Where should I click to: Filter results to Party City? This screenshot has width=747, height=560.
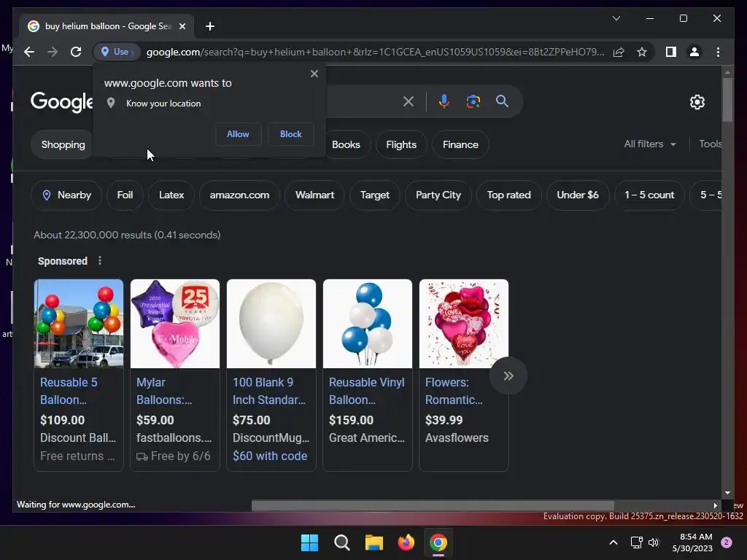(438, 195)
